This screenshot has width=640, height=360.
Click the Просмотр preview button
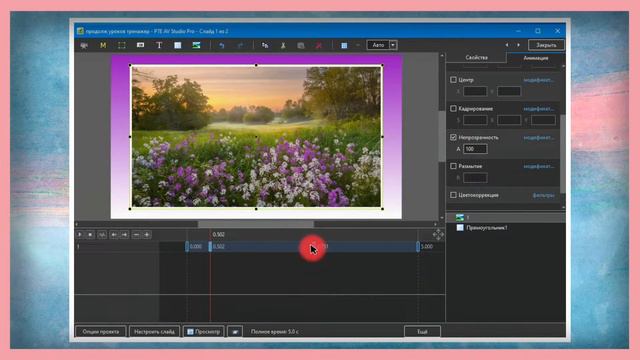[203, 331]
